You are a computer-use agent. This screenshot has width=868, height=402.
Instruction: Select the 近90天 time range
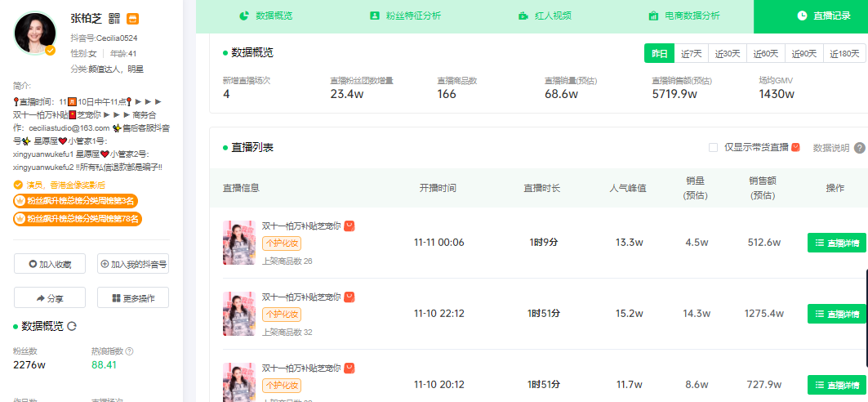click(x=803, y=54)
